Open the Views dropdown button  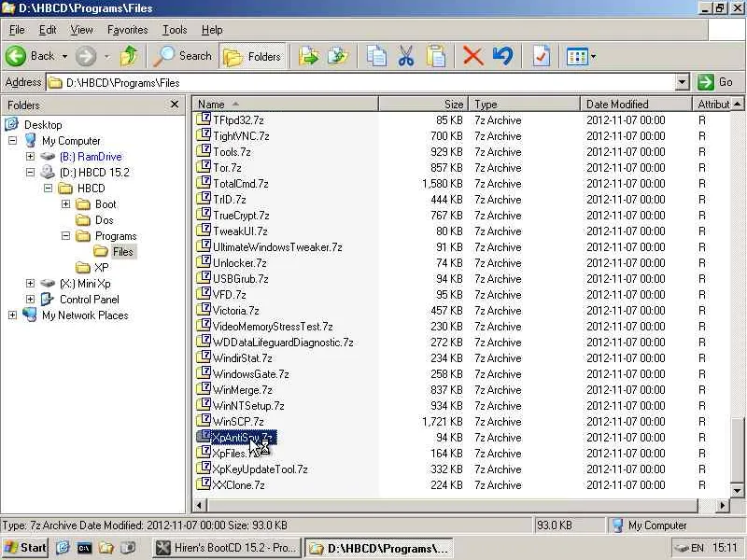click(x=581, y=57)
